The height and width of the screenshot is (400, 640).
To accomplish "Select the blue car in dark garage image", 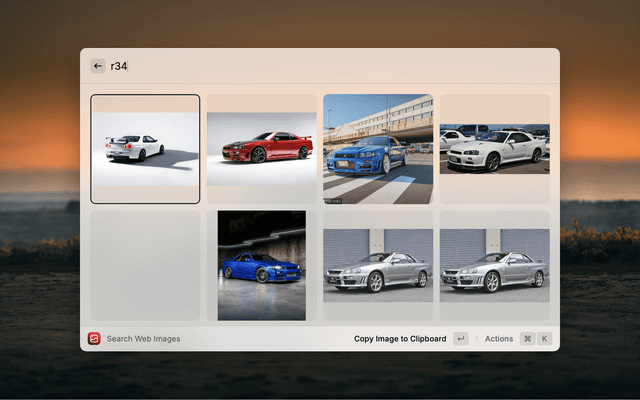I will coord(261,265).
